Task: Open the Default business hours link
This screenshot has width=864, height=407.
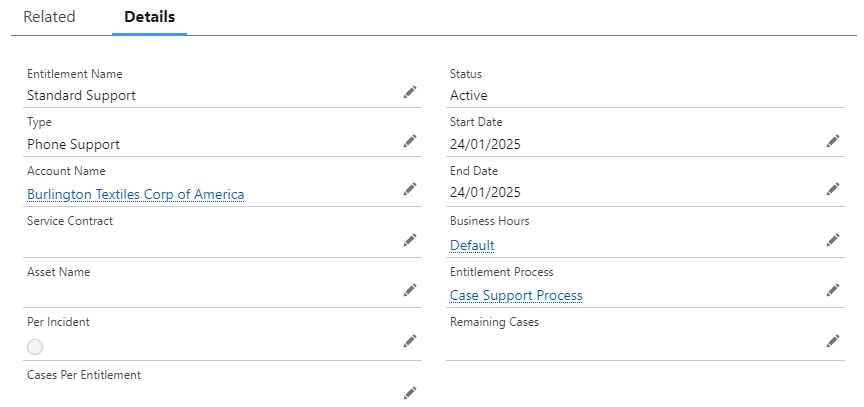Action: coord(472,245)
